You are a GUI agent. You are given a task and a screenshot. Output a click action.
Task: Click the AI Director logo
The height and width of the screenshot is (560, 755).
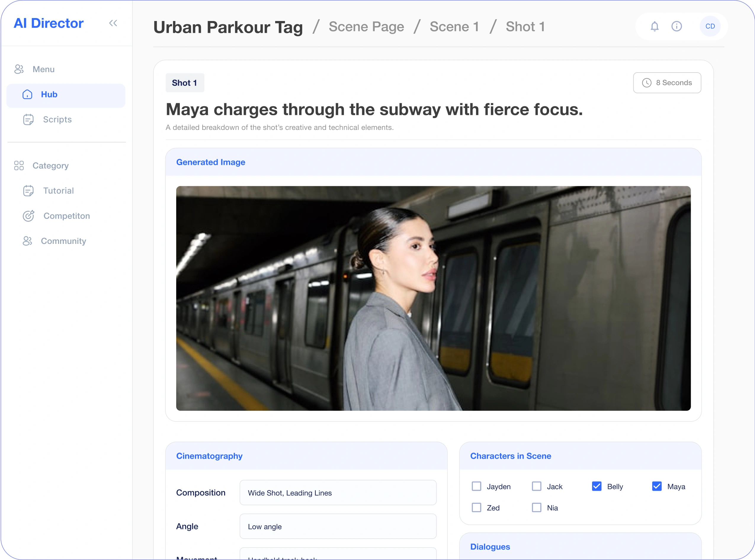pos(49,23)
